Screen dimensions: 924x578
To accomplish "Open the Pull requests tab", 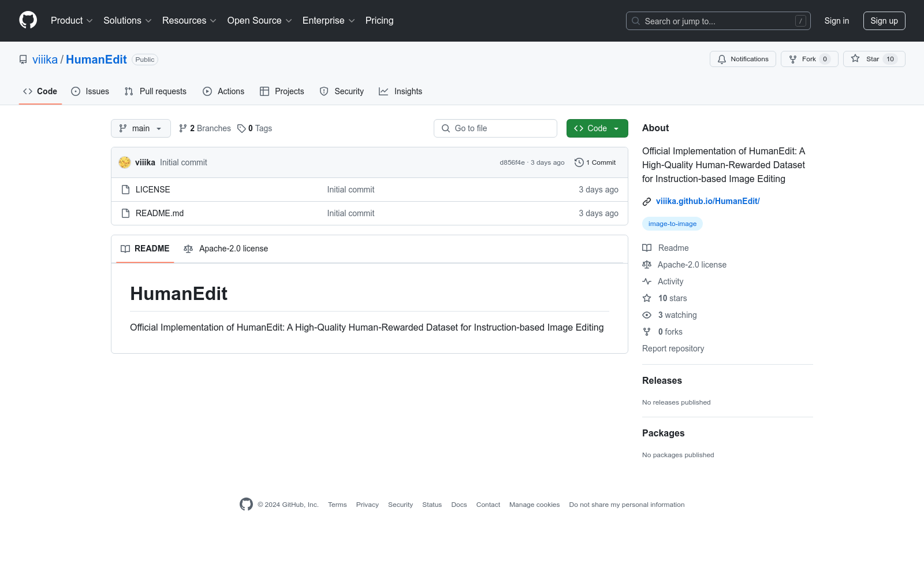I will pyautogui.click(x=155, y=91).
